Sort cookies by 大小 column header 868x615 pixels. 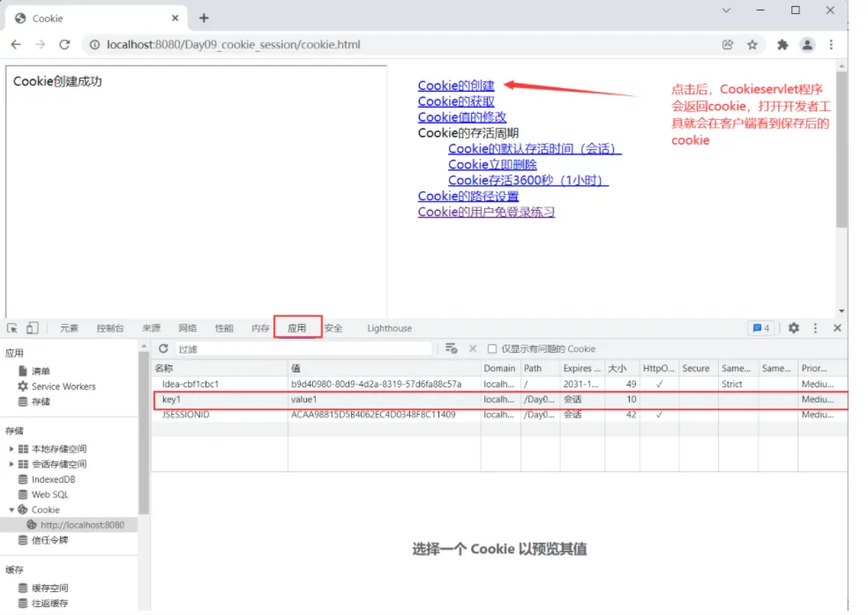(x=622, y=368)
